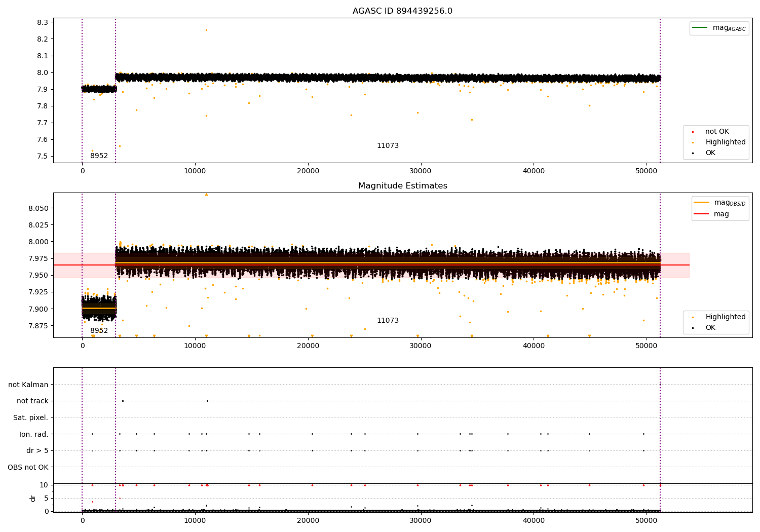Click the 7.875 y-axis tick label
Screen dimensions: 760x532
point(39,326)
